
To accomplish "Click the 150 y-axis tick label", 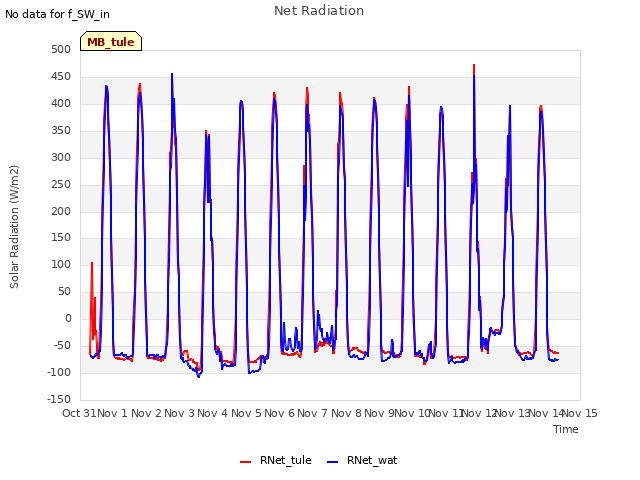I will point(61,238).
